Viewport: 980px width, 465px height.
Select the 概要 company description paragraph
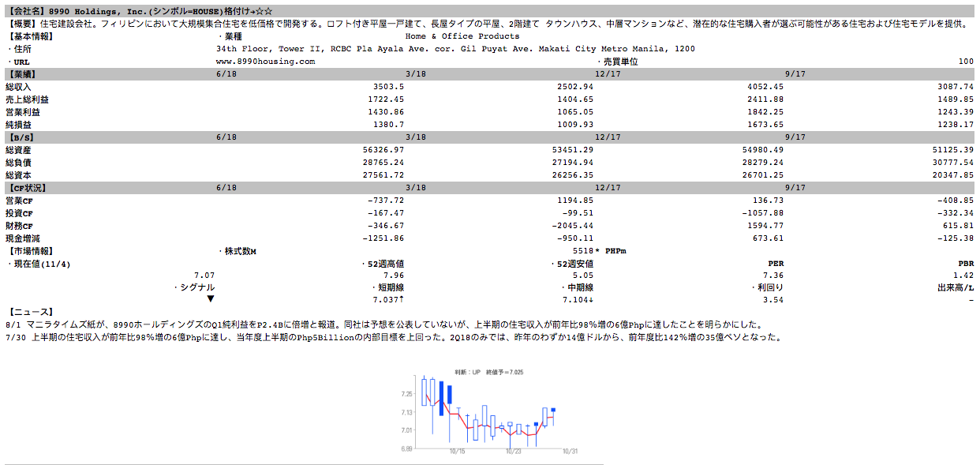(488, 24)
